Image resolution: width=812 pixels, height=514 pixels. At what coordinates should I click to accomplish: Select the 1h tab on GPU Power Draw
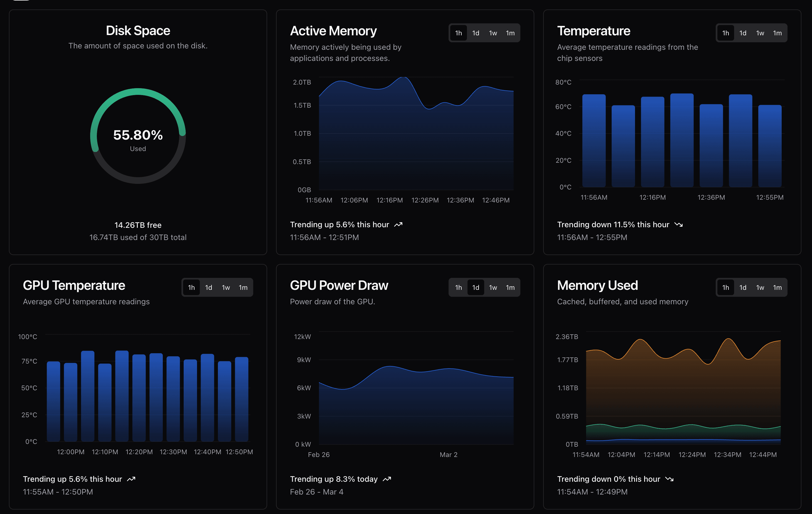click(x=458, y=287)
